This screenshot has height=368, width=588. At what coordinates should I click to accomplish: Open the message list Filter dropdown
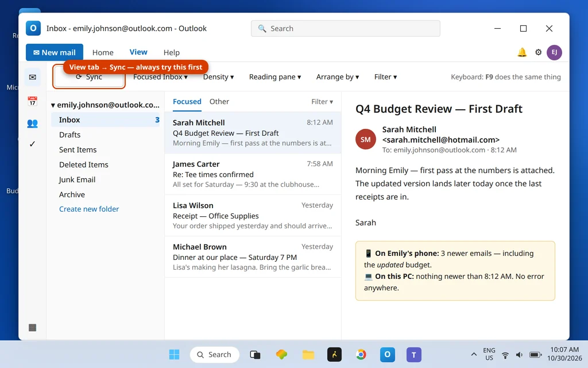coord(322,101)
